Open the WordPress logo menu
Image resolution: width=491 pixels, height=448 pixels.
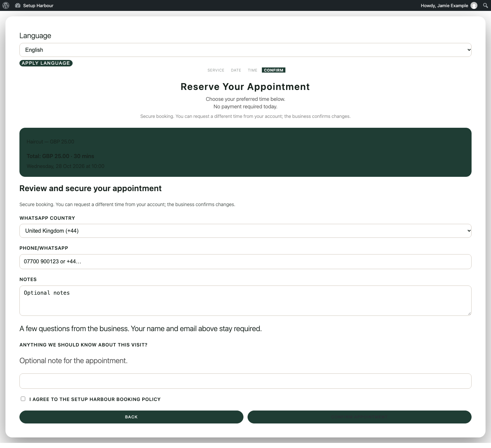click(6, 5)
